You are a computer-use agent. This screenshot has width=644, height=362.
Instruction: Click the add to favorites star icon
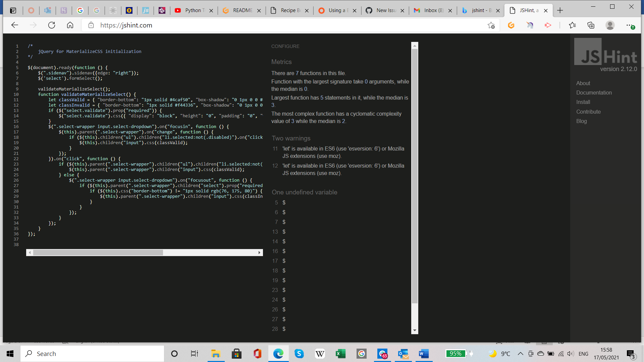pyautogui.click(x=491, y=25)
